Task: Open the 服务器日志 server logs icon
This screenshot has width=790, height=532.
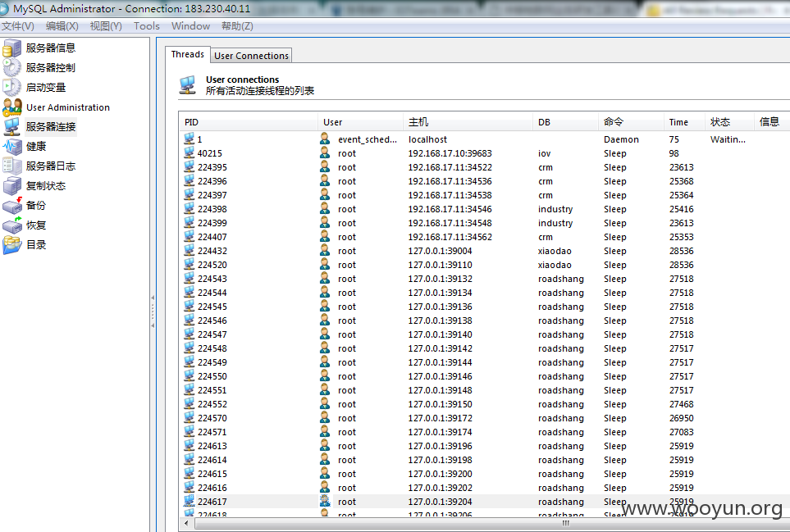Action: [x=12, y=166]
